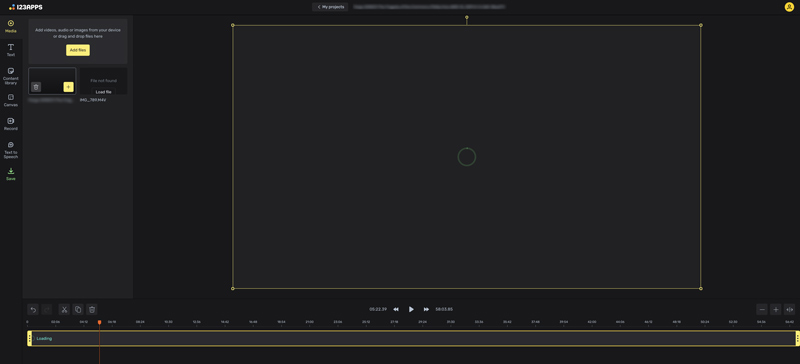This screenshot has width=800, height=364.
Task: Duplicate the selected clip with copy icon
Action: tap(78, 309)
